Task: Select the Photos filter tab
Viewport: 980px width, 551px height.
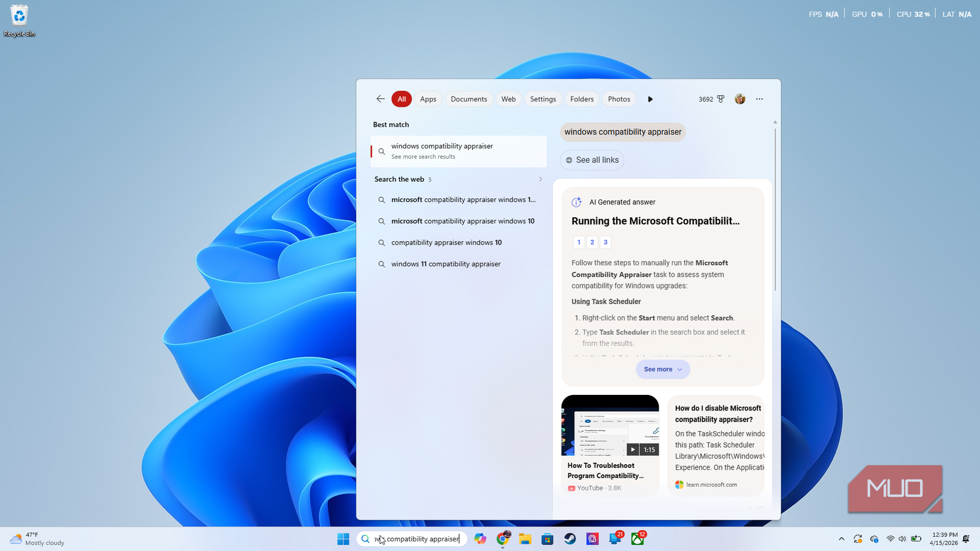Action: click(x=619, y=99)
